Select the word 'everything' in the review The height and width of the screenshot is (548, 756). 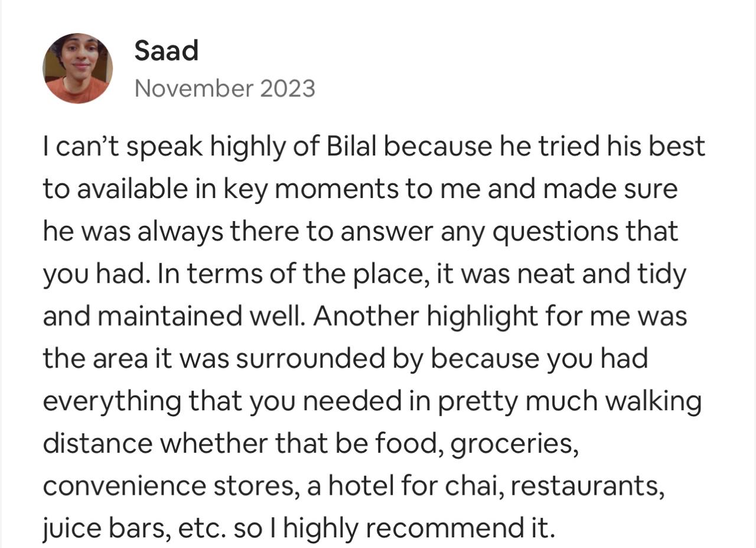coord(112,401)
